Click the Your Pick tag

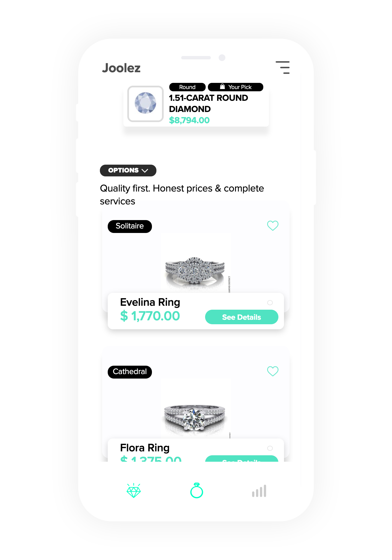tap(236, 87)
